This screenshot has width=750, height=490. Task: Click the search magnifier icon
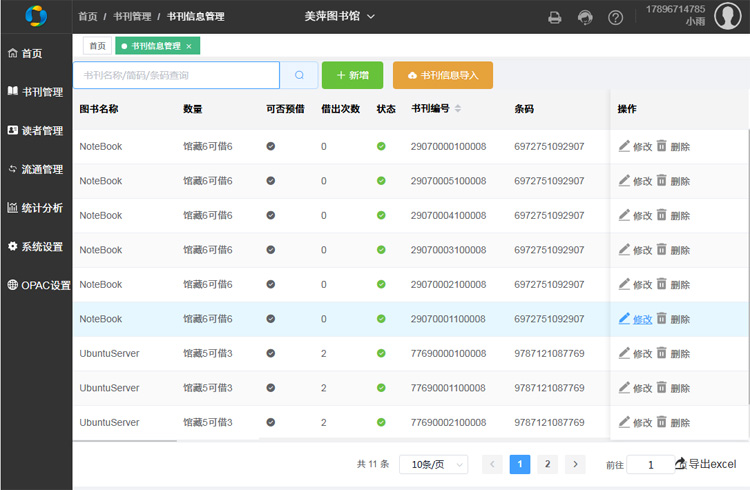(299, 75)
